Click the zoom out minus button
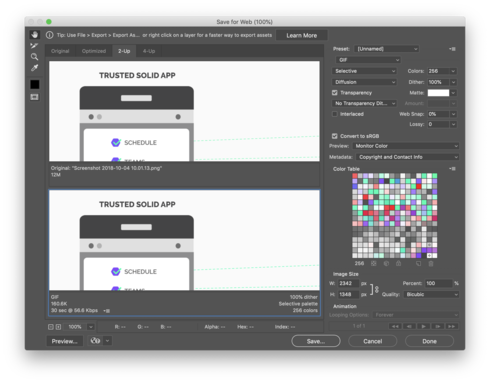Screen dimensions: 490x383 point(51,327)
